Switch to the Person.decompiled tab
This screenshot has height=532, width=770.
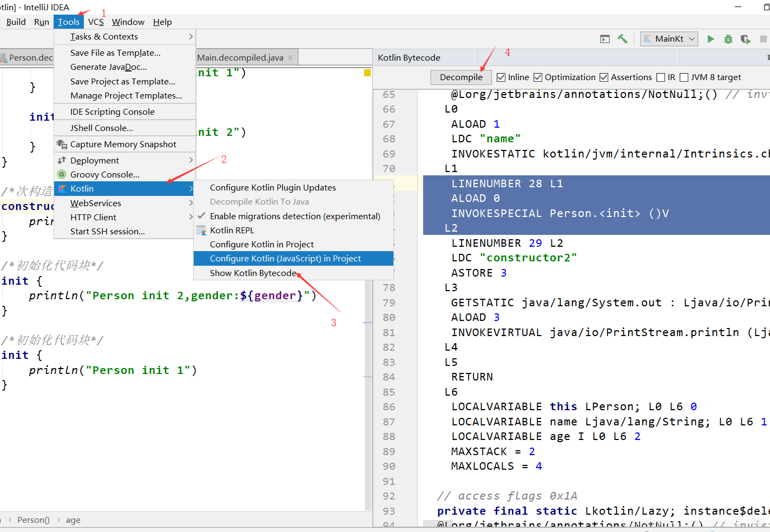click(27, 58)
